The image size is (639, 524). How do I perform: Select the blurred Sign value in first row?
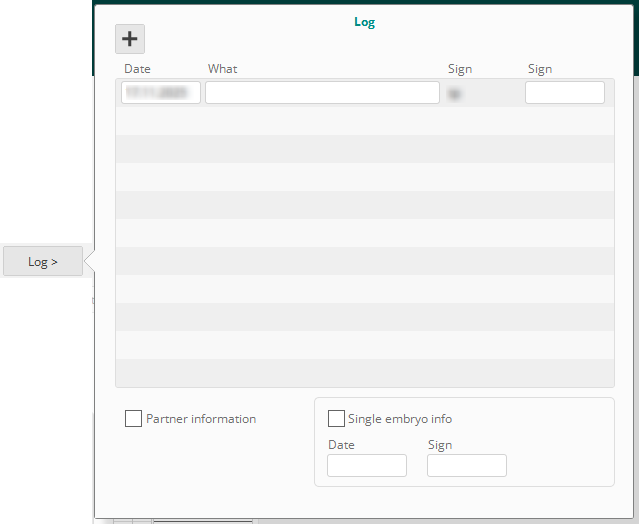point(455,93)
